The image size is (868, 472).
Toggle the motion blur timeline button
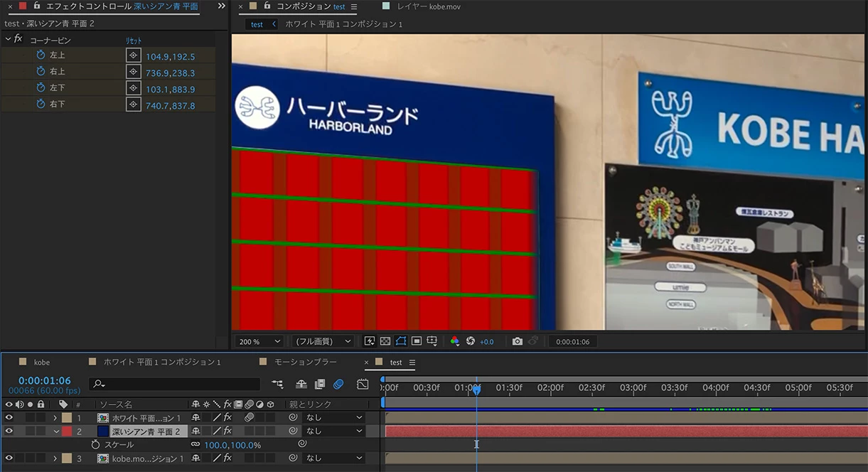338,384
